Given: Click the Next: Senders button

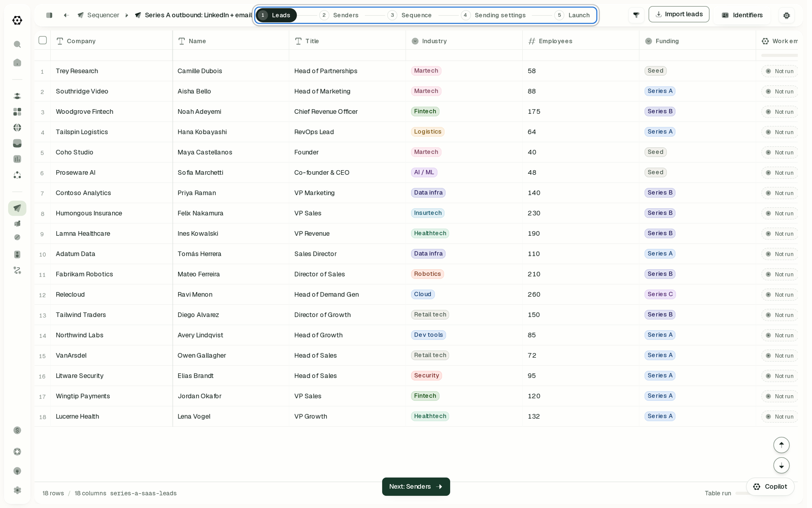Looking at the screenshot, I should (416, 487).
